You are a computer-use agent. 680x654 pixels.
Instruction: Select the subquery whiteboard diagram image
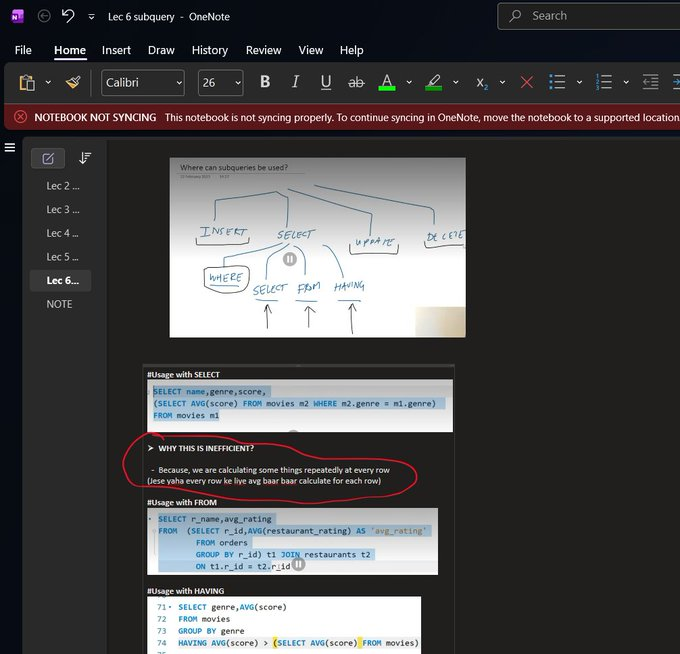(317, 248)
